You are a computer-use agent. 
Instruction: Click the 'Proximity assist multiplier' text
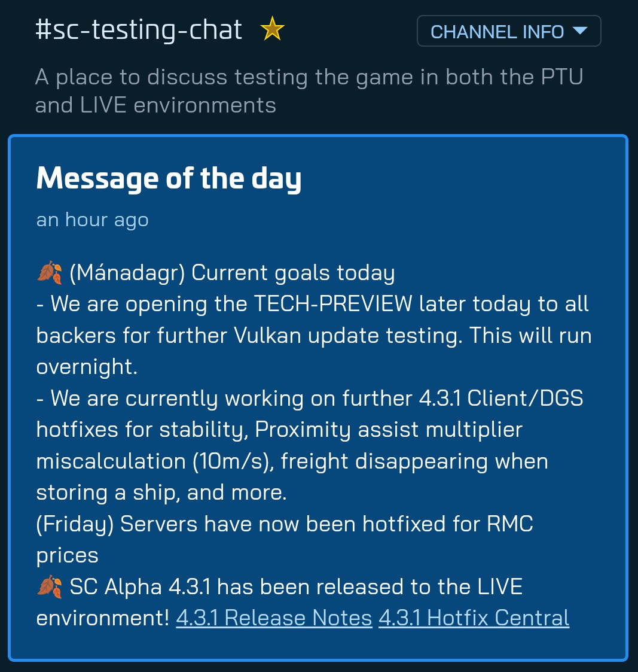click(389, 430)
